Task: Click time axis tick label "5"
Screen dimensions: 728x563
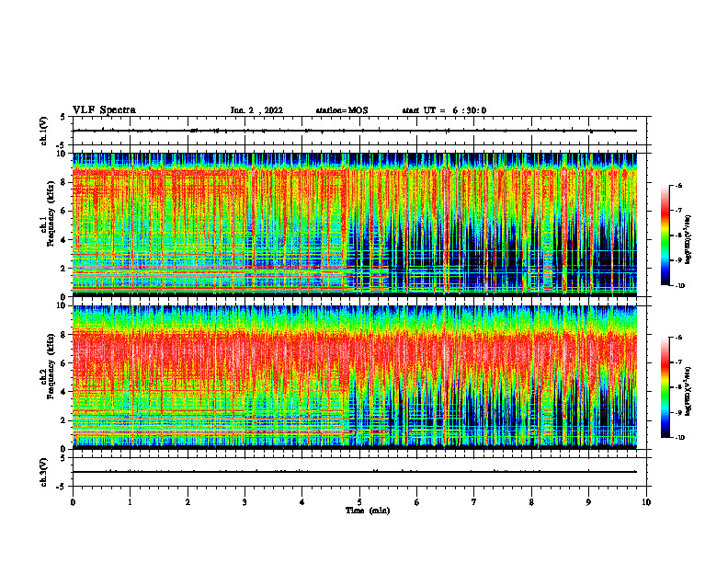Action: point(359,502)
